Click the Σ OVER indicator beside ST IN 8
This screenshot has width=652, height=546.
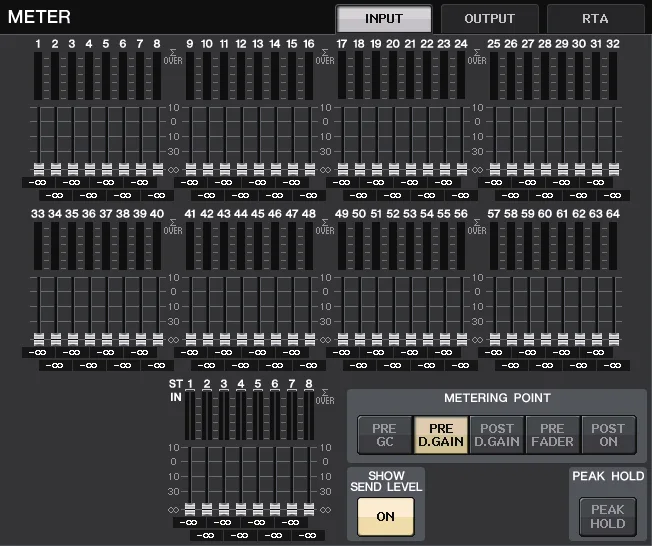click(325, 397)
